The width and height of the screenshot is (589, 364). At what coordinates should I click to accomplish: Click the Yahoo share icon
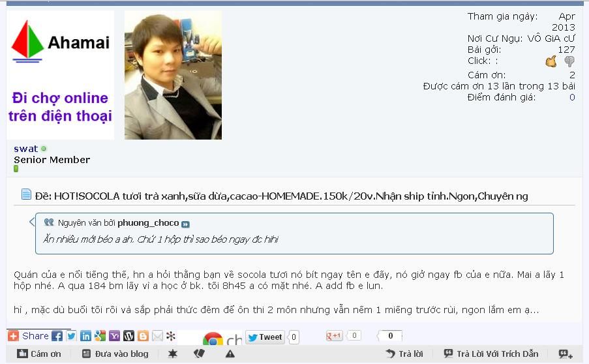click(x=114, y=336)
